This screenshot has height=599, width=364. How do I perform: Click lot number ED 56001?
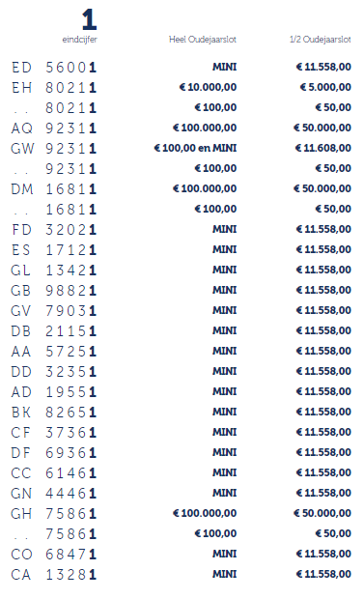tap(54, 68)
